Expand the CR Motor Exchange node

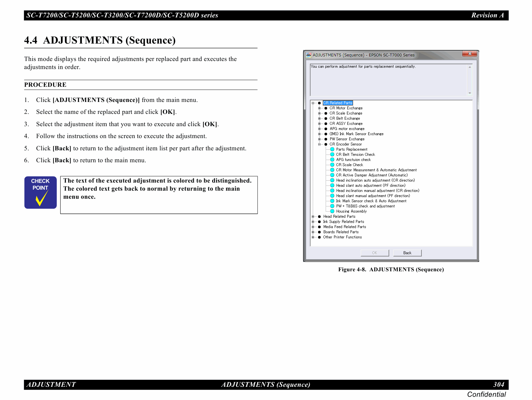pos(319,108)
